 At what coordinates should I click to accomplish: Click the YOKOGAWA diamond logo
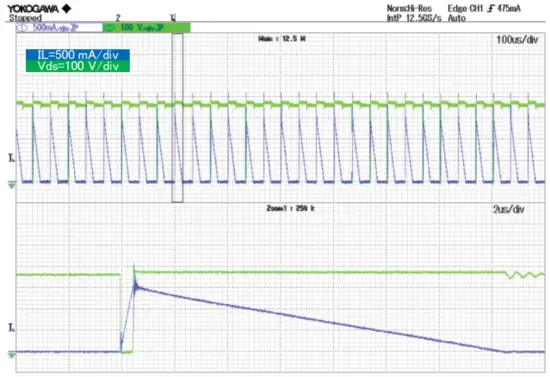[67, 8]
